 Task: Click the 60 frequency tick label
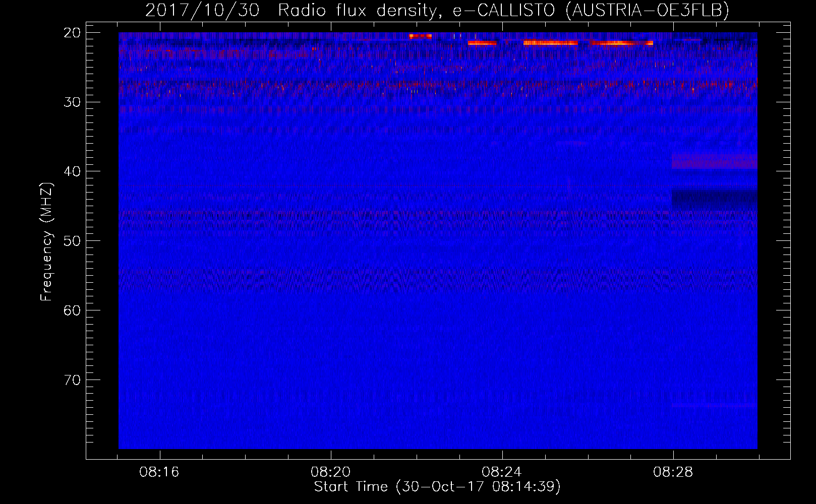point(73,310)
